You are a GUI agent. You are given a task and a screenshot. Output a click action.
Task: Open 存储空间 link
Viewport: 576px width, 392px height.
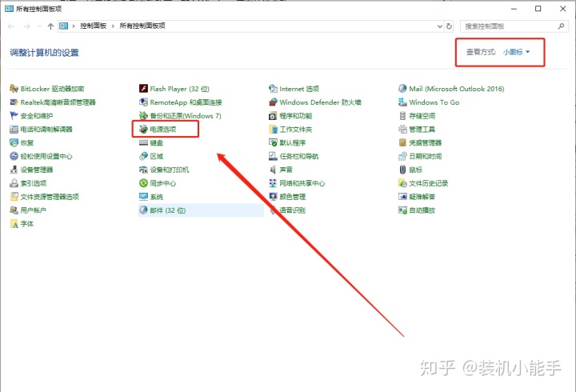click(422, 116)
